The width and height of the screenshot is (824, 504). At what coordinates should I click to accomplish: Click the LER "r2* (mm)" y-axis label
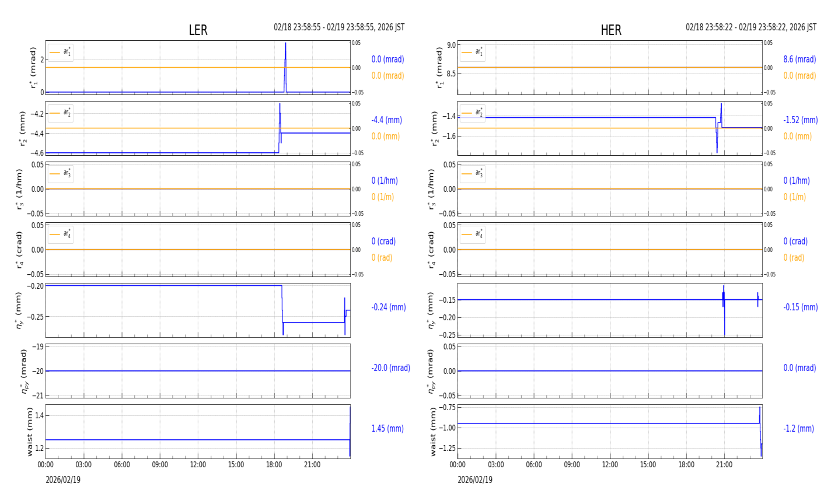23,128
